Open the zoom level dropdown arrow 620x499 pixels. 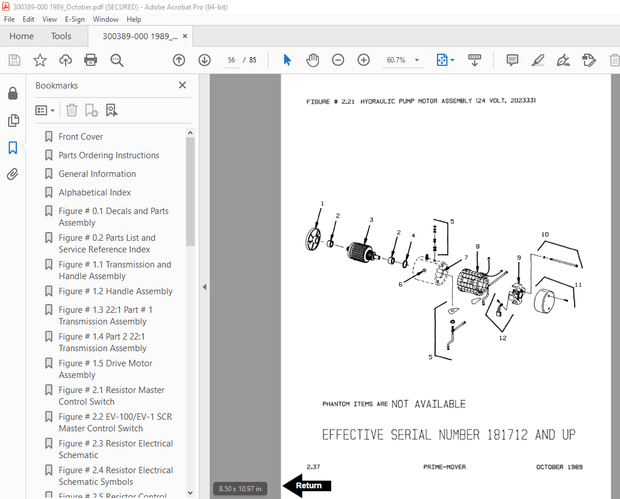417,60
